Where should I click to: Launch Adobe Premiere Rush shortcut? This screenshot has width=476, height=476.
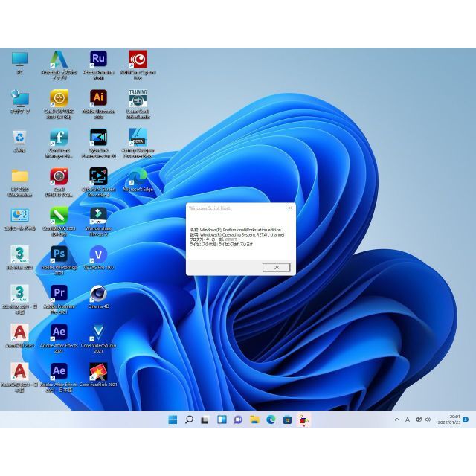pos(98,65)
